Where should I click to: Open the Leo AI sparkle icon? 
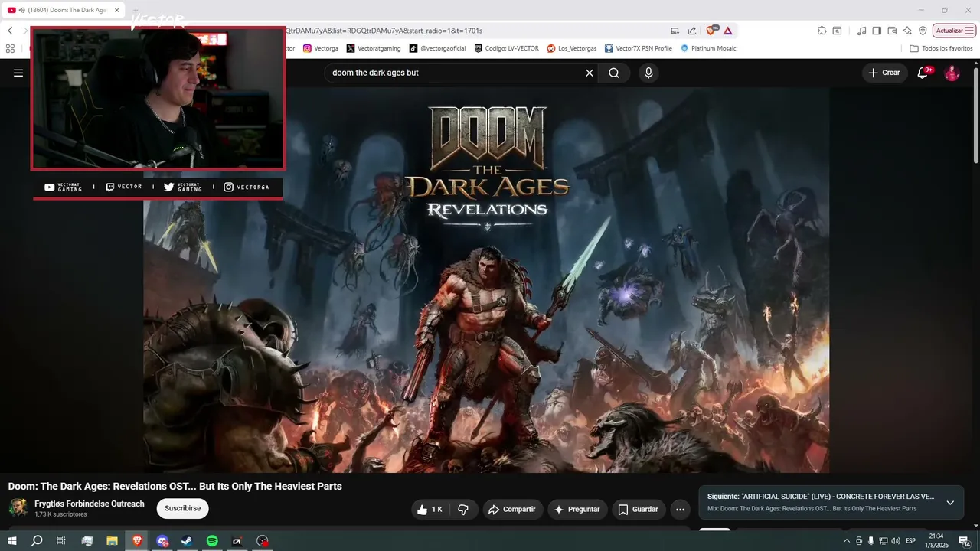[907, 31]
